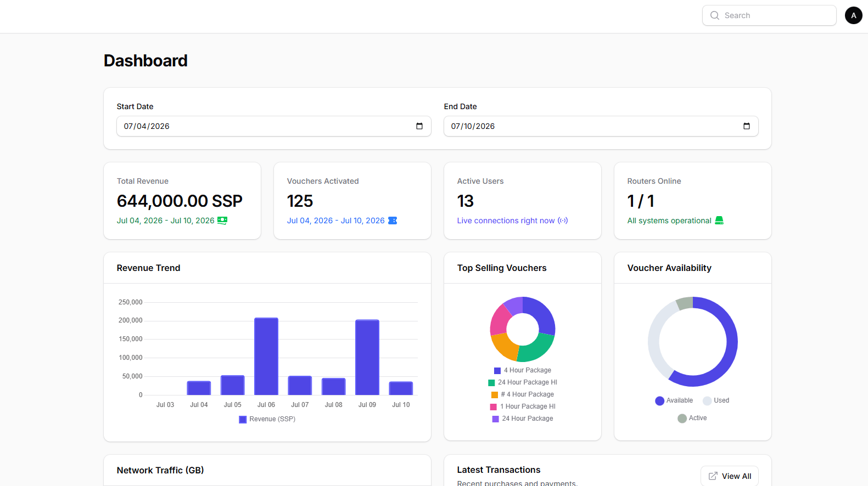Click the End Date field 07/10/2026
Image resolution: width=868 pixels, height=486 pixels.
tap(601, 126)
